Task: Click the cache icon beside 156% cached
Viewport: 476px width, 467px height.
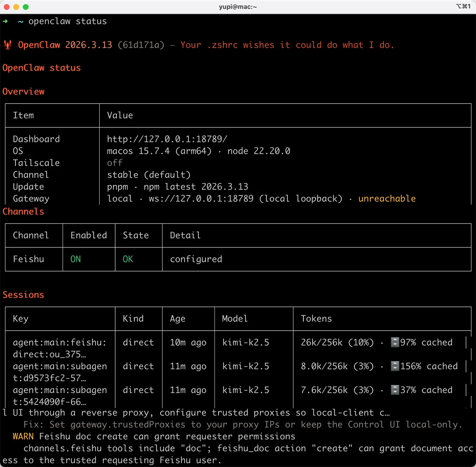Action: click(x=395, y=366)
